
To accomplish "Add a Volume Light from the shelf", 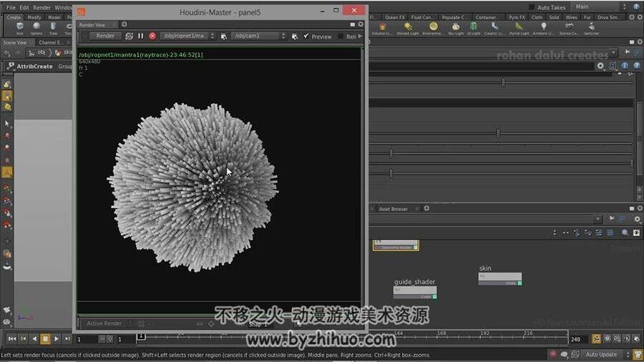I will (x=381, y=29).
